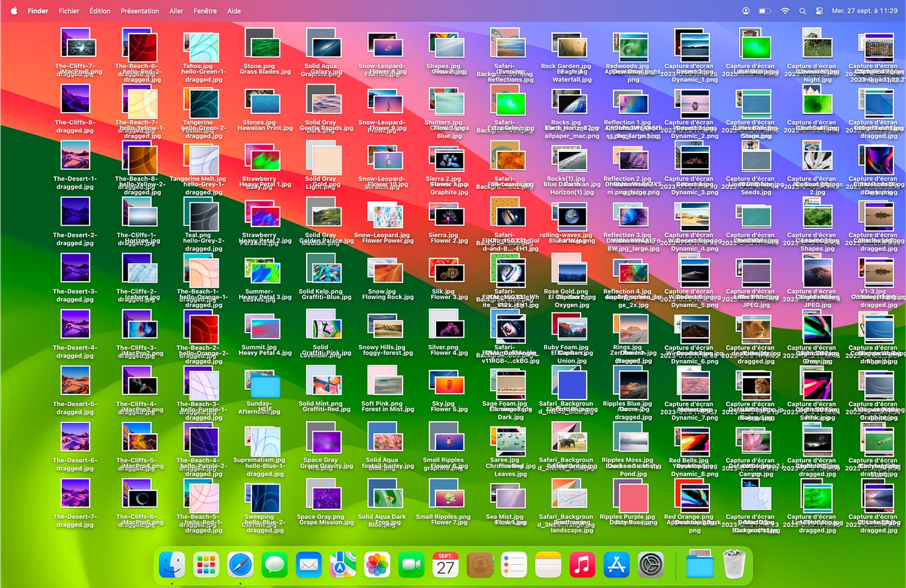Select The-Cliffs-8-dragged.jpg thumbnail

pos(75,100)
